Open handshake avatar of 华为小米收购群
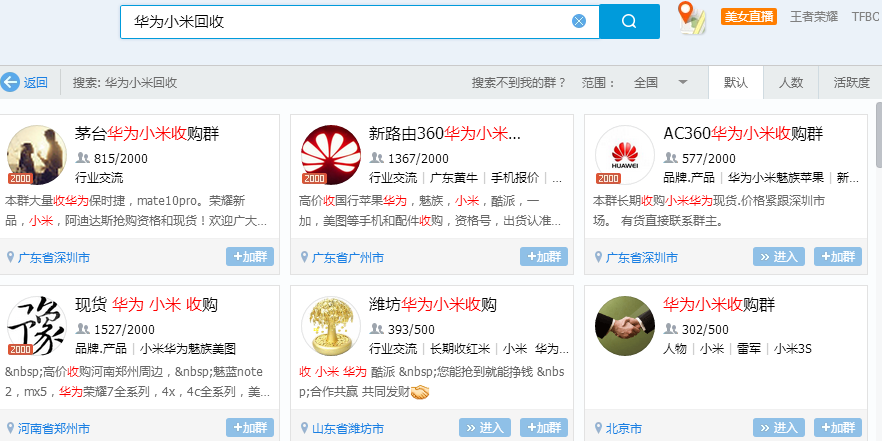882x441 pixels. coord(624,326)
